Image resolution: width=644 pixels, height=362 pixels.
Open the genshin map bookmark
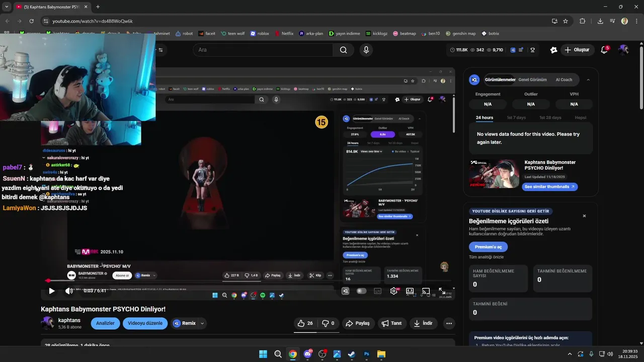pos(461,34)
